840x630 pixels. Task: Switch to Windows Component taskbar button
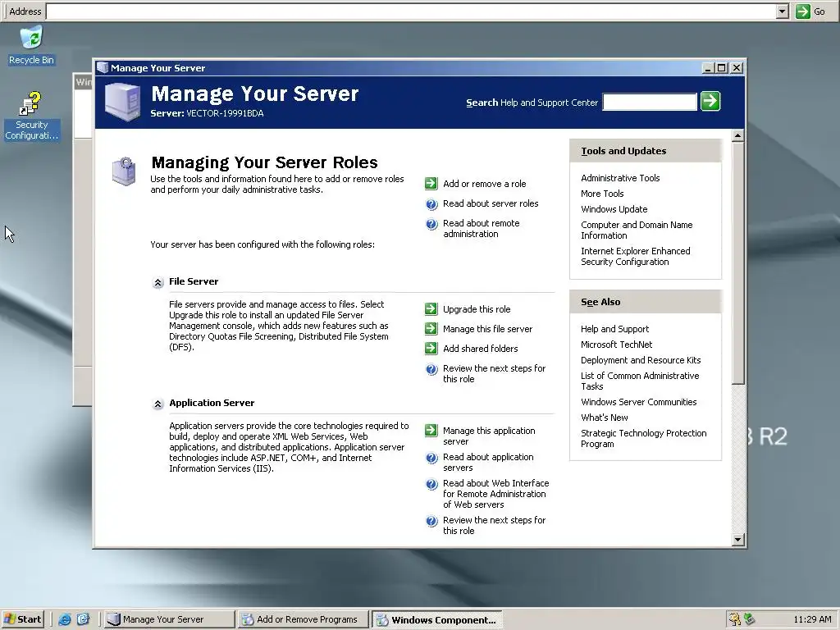coord(437,619)
